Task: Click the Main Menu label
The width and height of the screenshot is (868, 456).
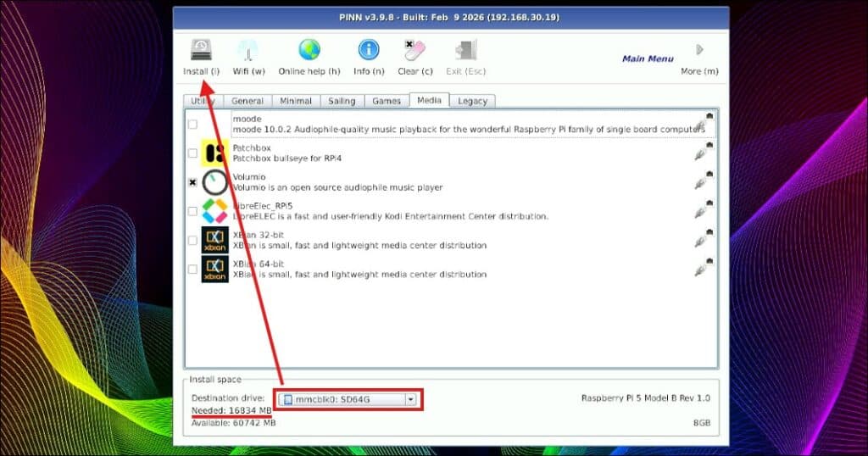Action: [x=648, y=58]
